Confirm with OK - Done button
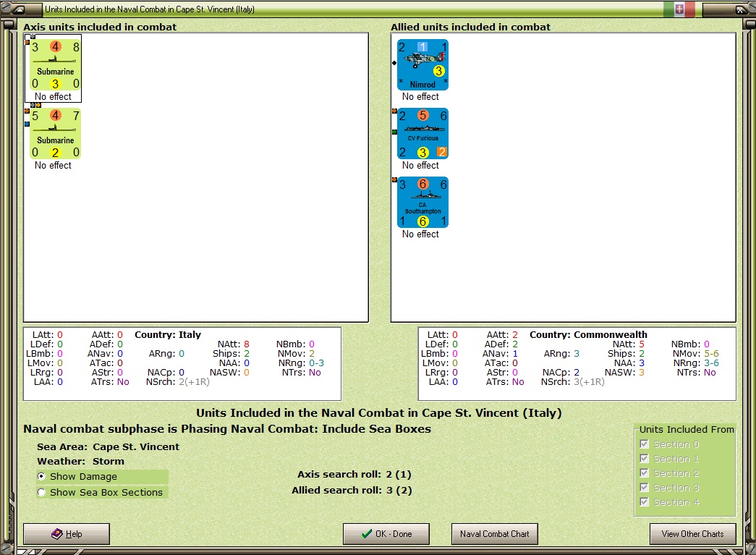Viewport: 756px width, 555px height. [386, 534]
